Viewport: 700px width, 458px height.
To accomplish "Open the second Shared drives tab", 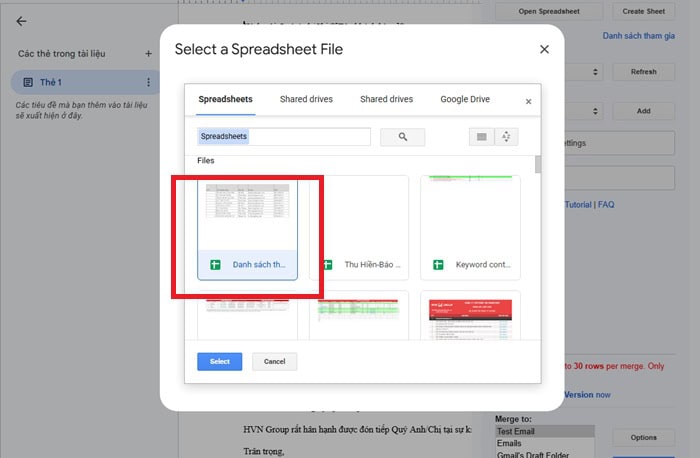I will point(387,99).
